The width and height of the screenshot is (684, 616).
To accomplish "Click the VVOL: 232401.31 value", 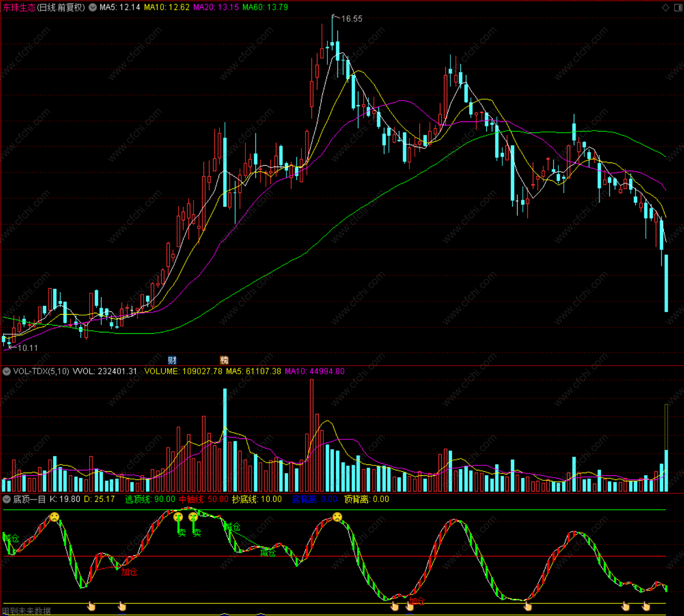I will pos(105,372).
